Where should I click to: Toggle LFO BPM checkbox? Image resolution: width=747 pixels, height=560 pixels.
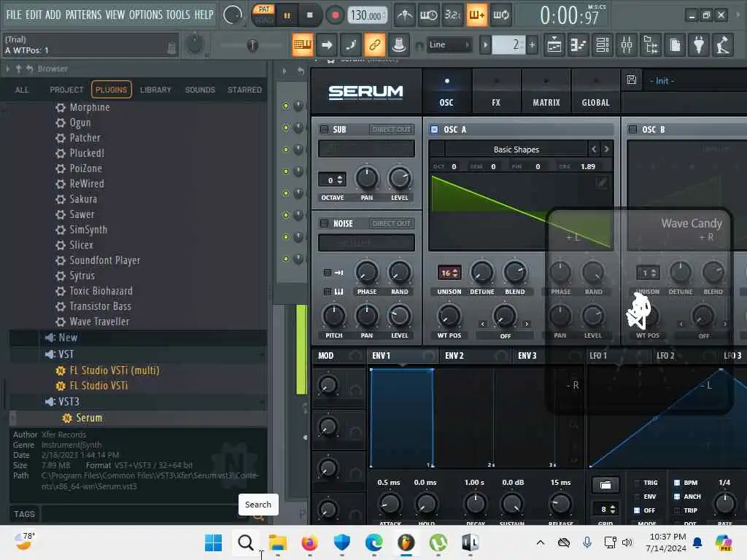click(676, 483)
